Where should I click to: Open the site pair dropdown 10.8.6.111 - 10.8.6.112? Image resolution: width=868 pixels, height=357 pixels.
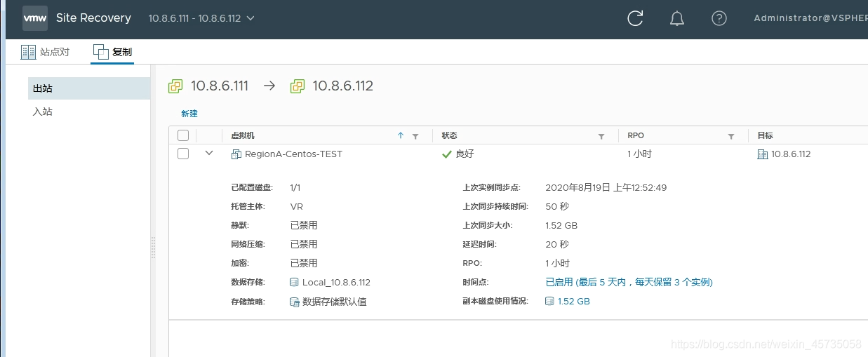[201, 18]
